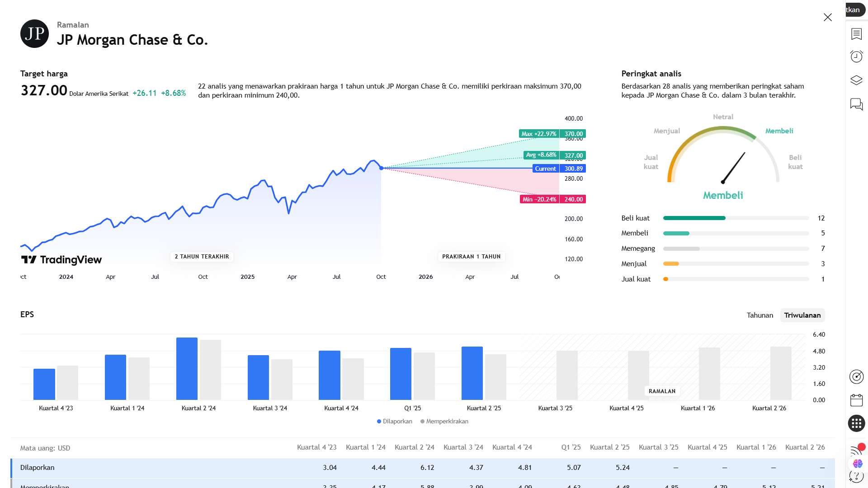
Task: Open the radar screener icon
Action: click(856, 376)
